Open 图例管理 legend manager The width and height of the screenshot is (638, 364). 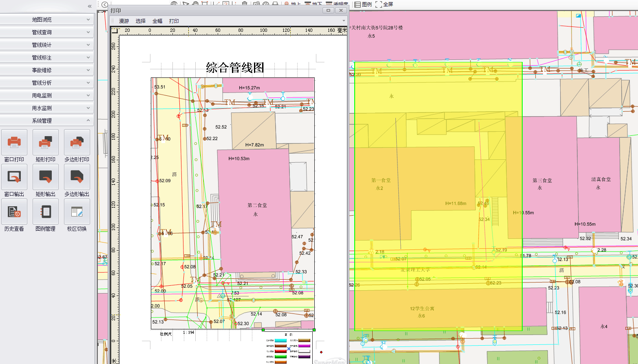pyautogui.click(x=46, y=212)
